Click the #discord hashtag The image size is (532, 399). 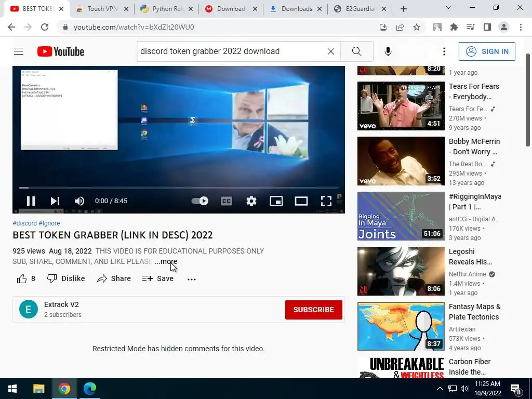click(x=25, y=223)
